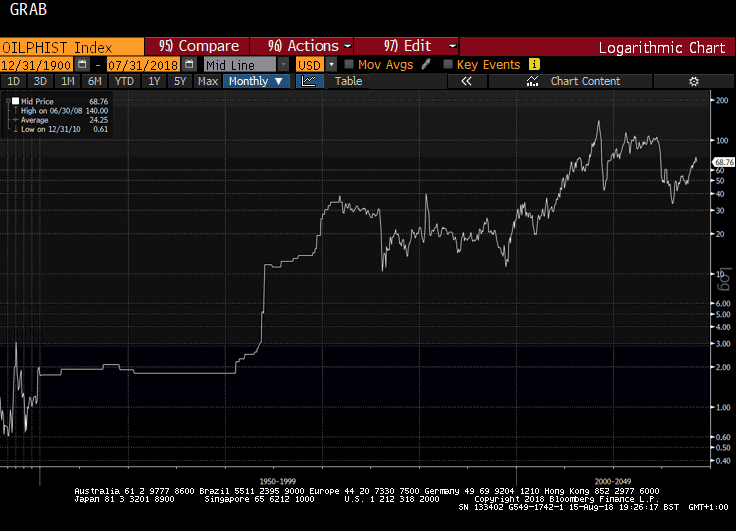The image size is (736, 531).
Task: Select 1Y time range
Action: point(154,81)
